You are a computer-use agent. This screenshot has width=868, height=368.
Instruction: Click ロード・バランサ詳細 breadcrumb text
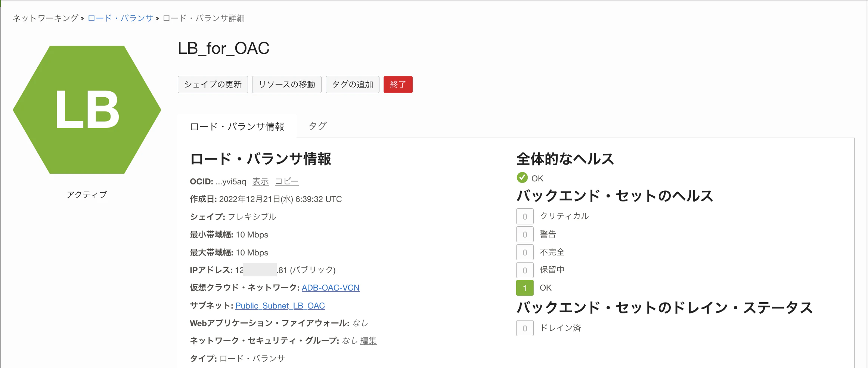pos(204,18)
